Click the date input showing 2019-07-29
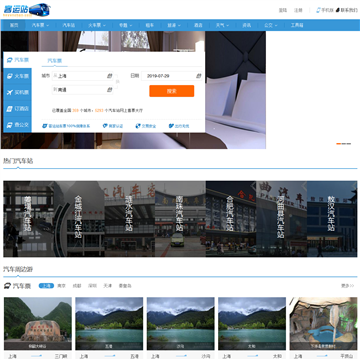 [x=172, y=76]
